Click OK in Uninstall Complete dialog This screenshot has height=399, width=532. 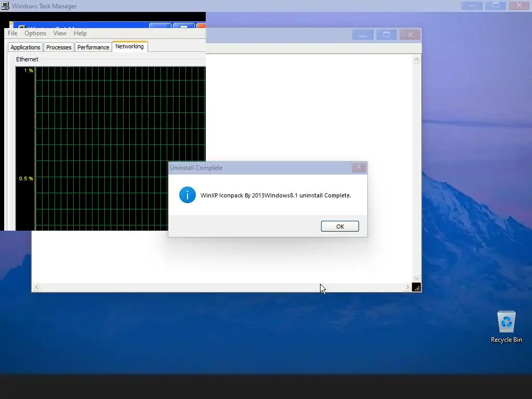click(340, 227)
